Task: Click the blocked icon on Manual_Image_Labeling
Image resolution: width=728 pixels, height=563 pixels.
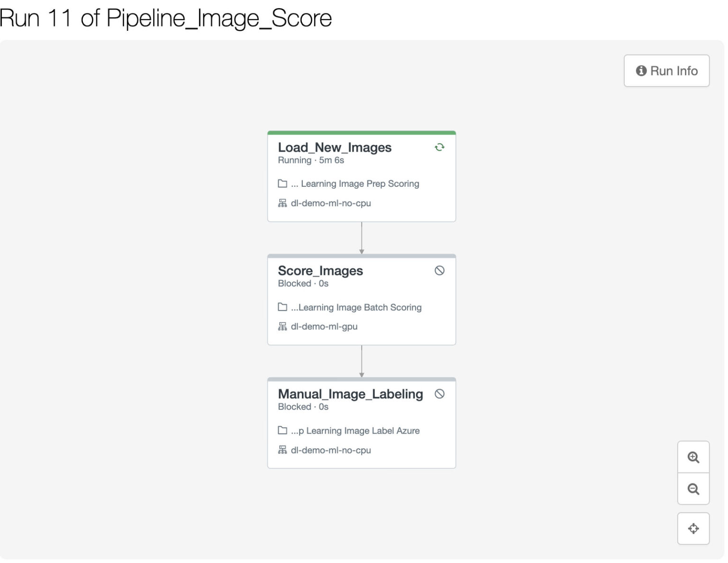Action: point(440,394)
